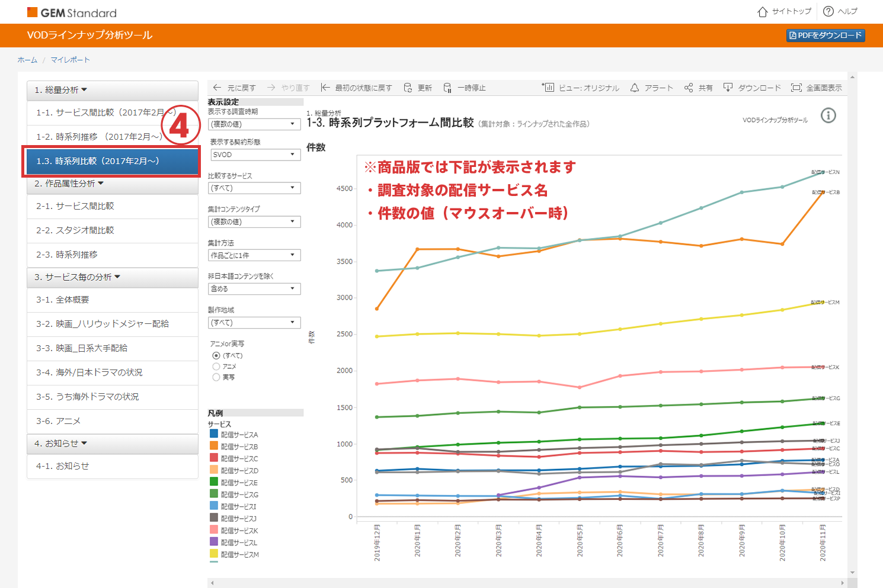Image resolution: width=883 pixels, height=588 pixels.
Task: Select the (すべて) radio button
Action: coord(216,355)
